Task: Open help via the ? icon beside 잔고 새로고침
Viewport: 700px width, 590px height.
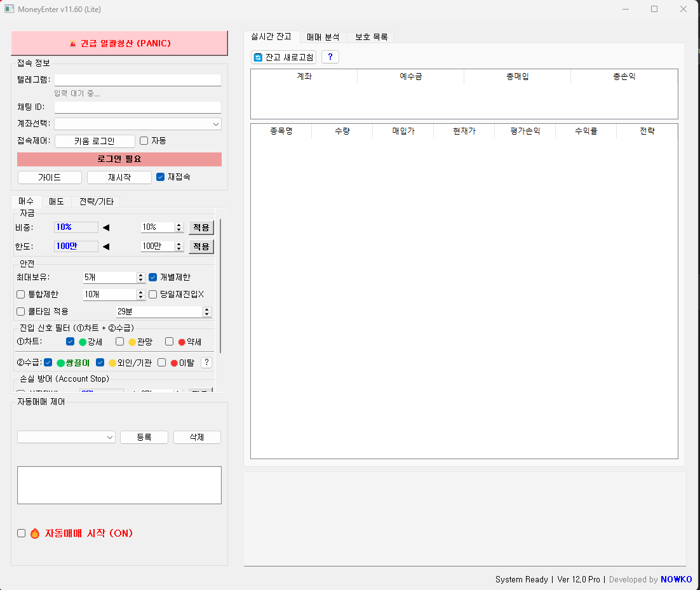Action: tap(330, 57)
